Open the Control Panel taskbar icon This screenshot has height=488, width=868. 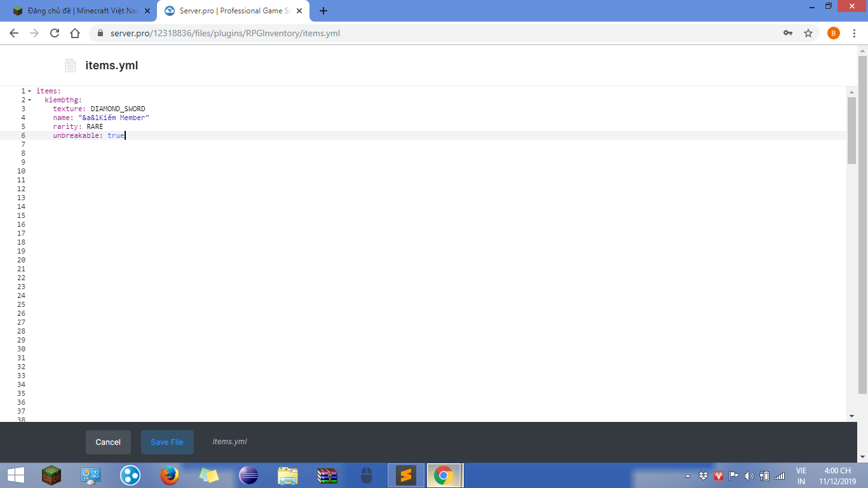[91, 475]
